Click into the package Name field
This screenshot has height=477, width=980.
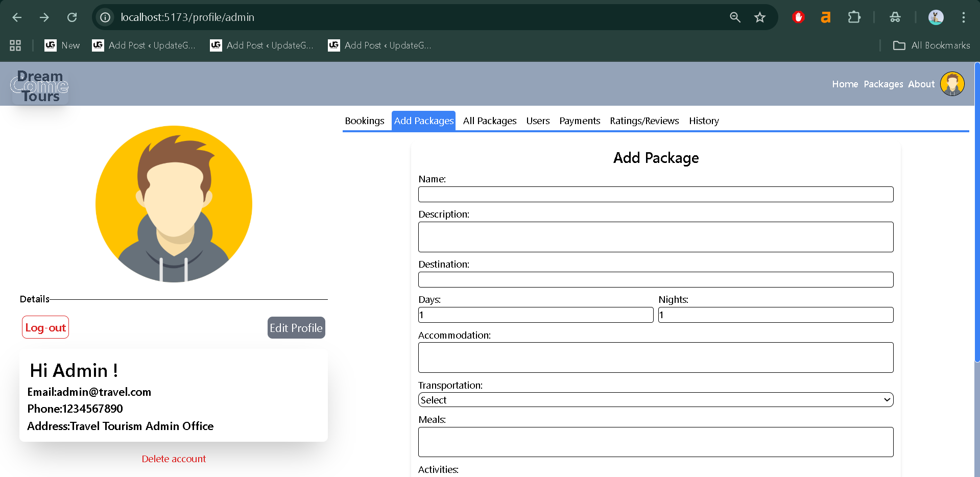click(x=655, y=195)
